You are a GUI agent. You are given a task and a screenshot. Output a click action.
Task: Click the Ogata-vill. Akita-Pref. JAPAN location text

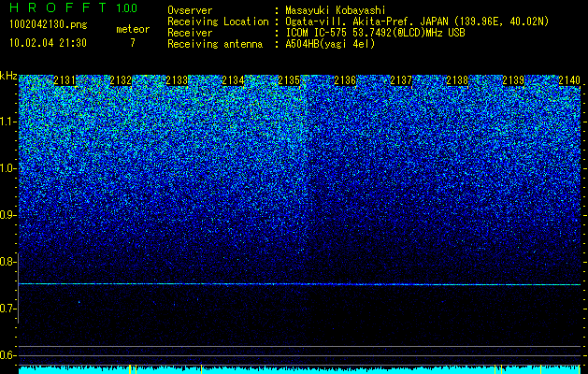click(417, 22)
